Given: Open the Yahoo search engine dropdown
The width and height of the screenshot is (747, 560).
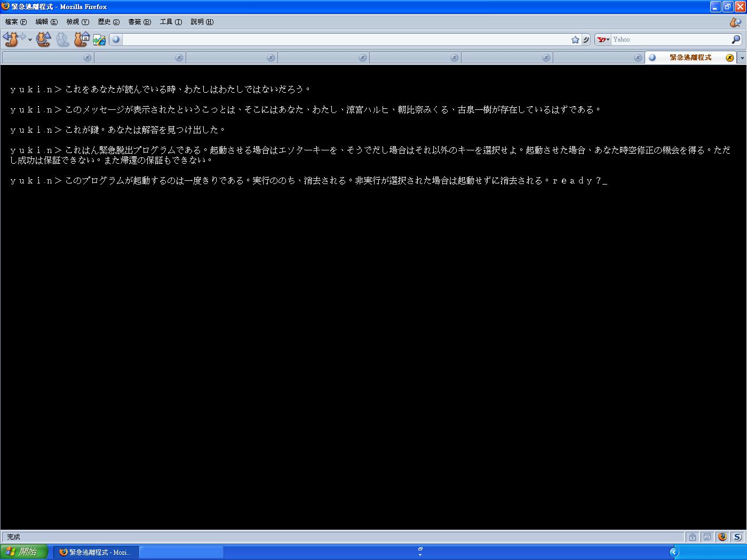Looking at the screenshot, I should coord(603,39).
